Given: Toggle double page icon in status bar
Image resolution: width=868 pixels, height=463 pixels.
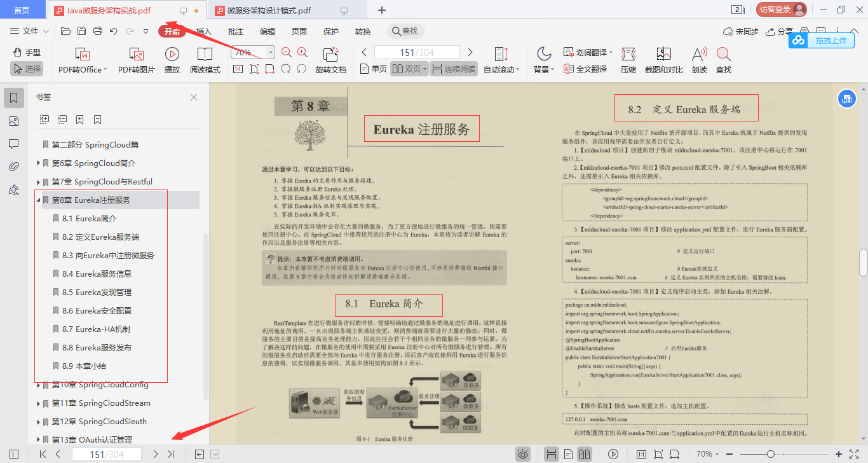Looking at the screenshot, I should pyautogui.click(x=585, y=454).
